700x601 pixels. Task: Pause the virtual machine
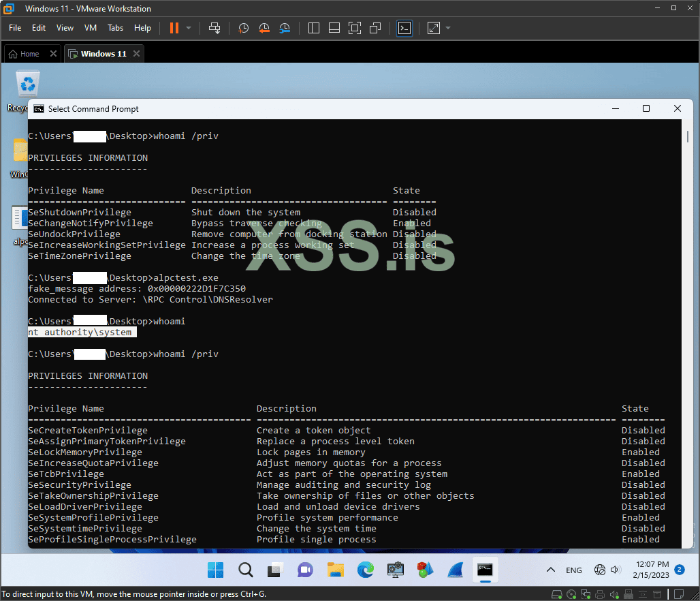tap(174, 28)
